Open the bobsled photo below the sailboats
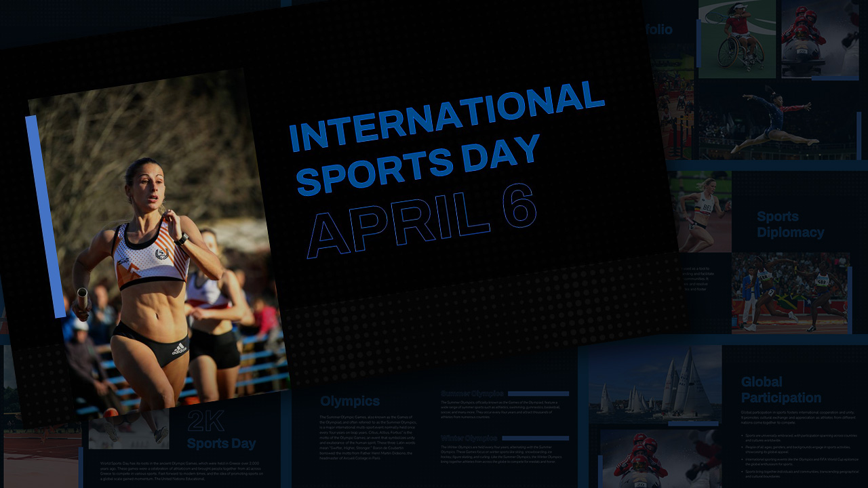This screenshot has width=868, height=488. pos(660,459)
